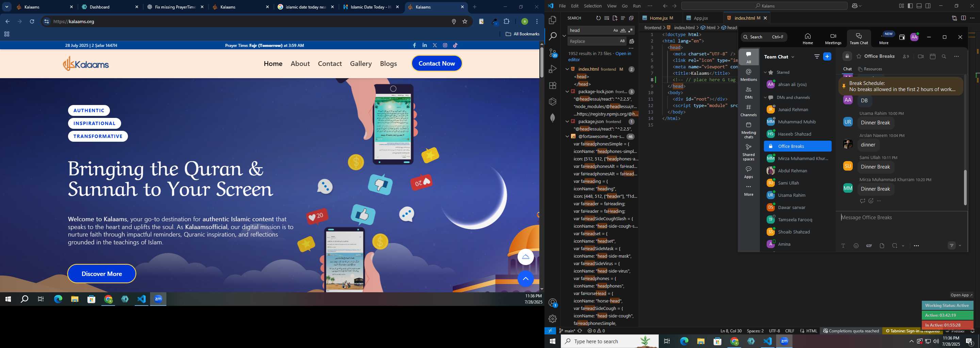The width and height of the screenshot is (980, 348).
Task: Click emoji icon in Zoom message toolbar
Action: [856, 246]
